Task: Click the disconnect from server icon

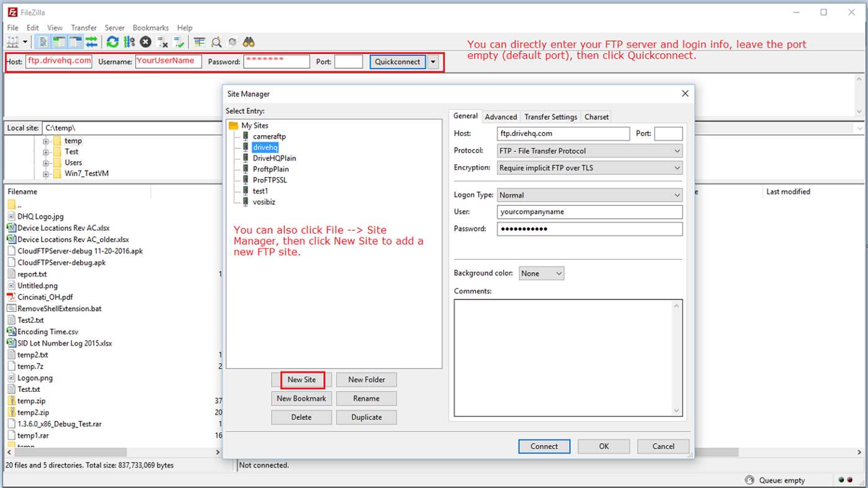Action: pyautogui.click(x=163, y=42)
